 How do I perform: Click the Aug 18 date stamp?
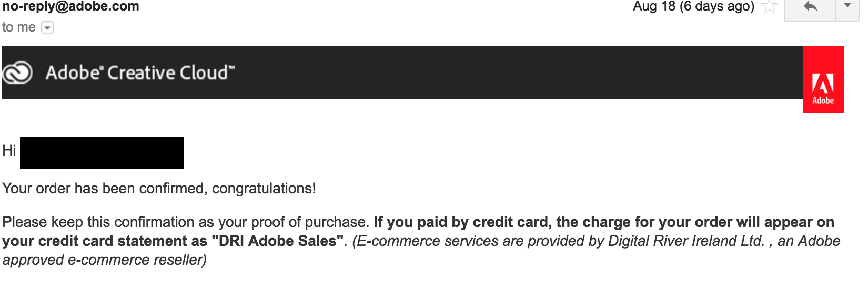pos(693,7)
